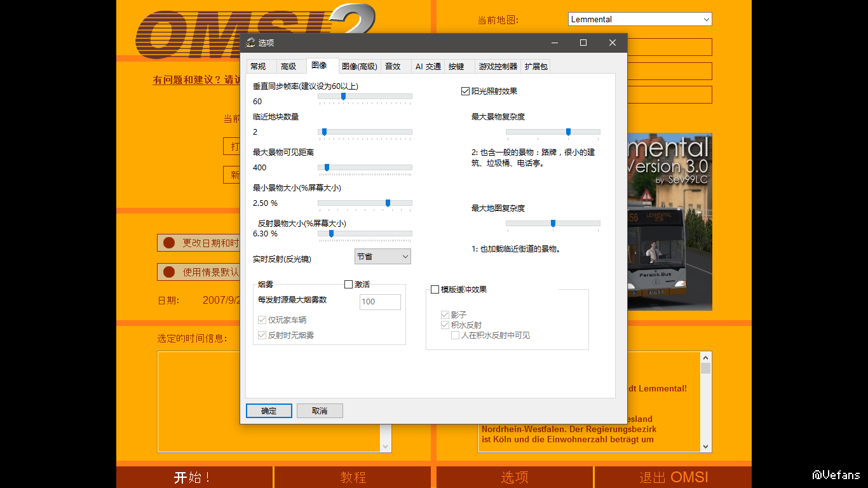Click the 最大景物可见距离 slider handle

[x=327, y=168]
